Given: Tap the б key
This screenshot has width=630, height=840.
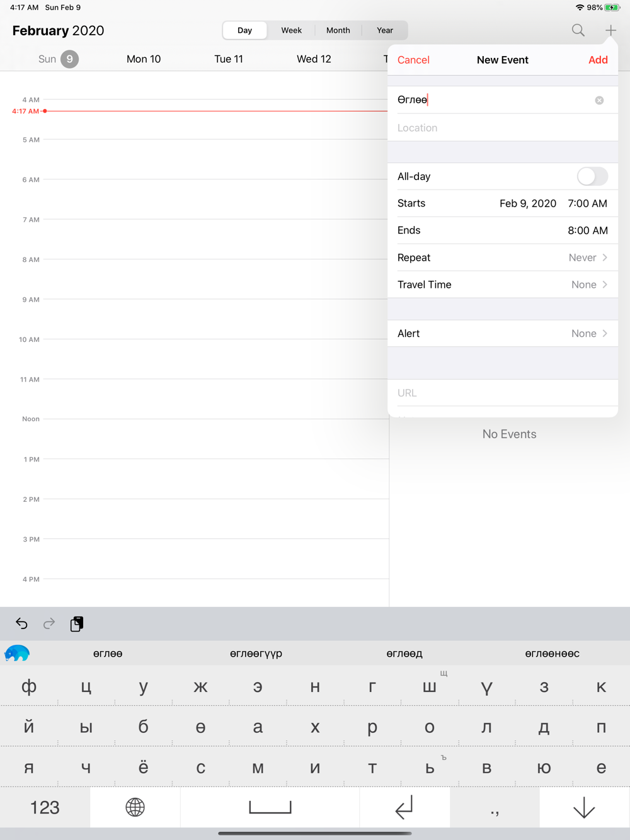Looking at the screenshot, I should [144, 727].
